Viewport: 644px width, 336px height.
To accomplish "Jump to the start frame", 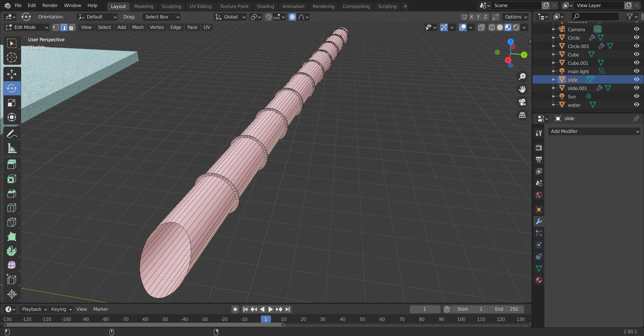I will tap(245, 309).
